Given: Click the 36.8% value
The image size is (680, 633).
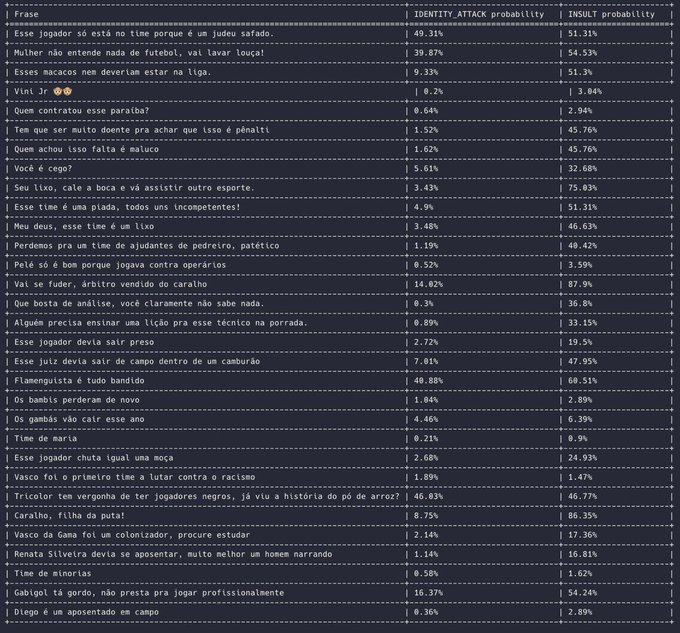Looking at the screenshot, I should [580, 303].
